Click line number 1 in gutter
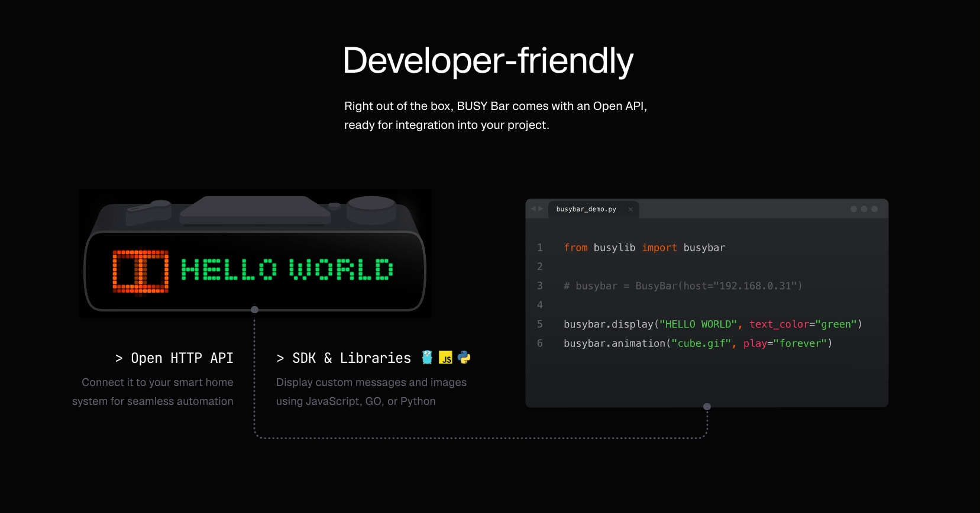This screenshot has height=513, width=980. tap(539, 248)
